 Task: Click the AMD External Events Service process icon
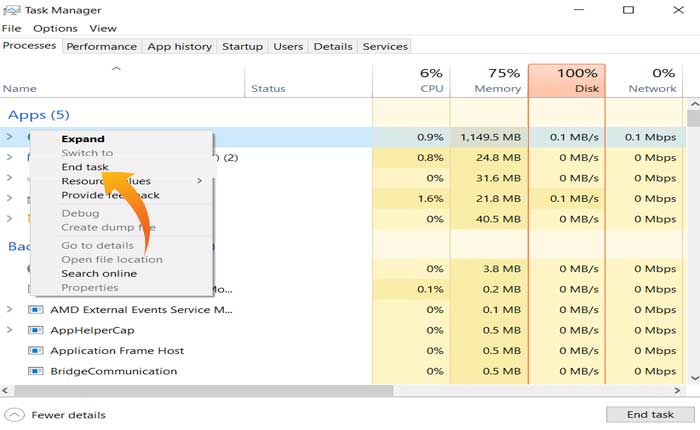point(36,310)
